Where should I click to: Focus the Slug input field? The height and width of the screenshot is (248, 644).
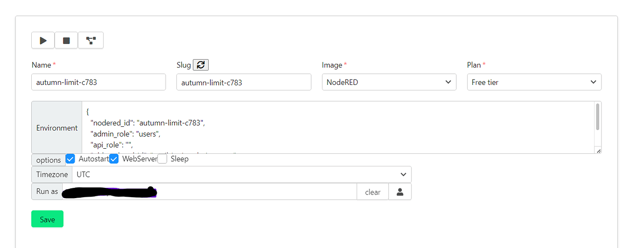tap(244, 82)
